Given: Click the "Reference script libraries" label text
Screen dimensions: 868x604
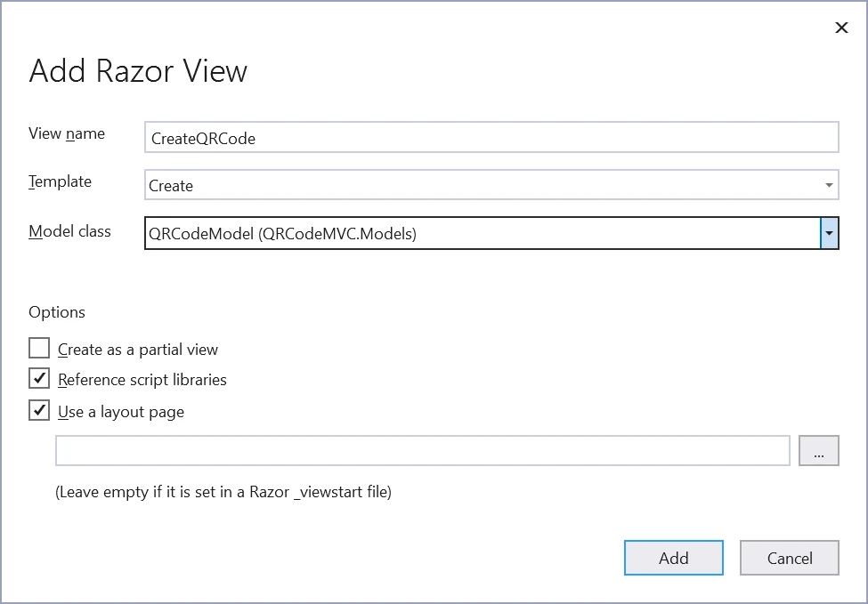Looking at the screenshot, I should click(x=142, y=380).
